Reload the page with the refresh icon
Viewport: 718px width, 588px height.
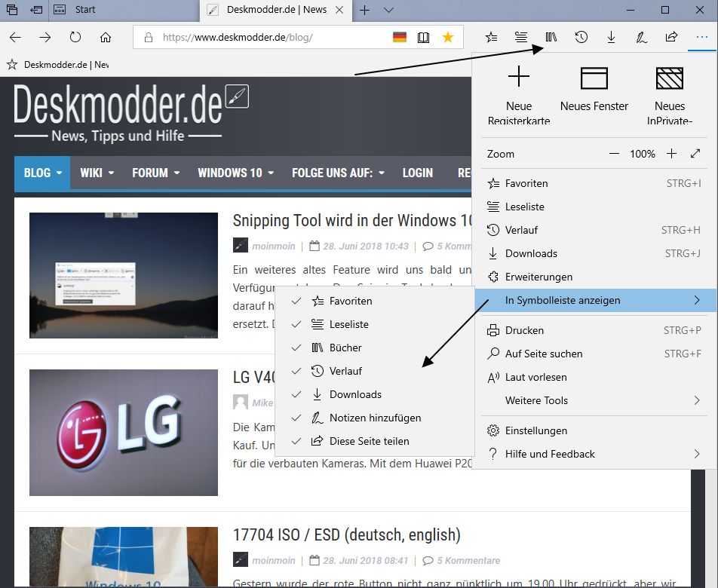coord(75,37)
